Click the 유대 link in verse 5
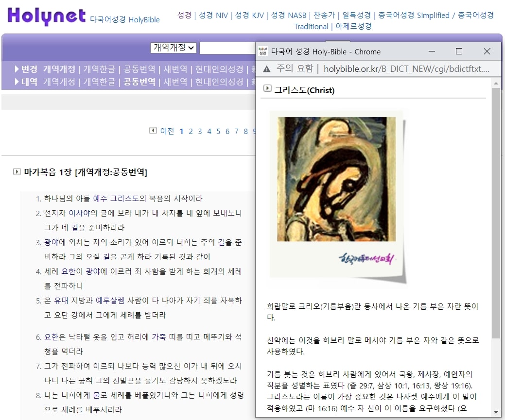Image resolution: width=505 pixels, height=420 pixels. pyautogui.click(x=61, y=301)
